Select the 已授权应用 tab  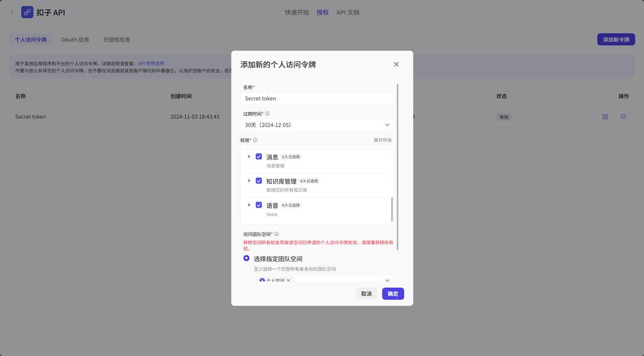[117, 40]
